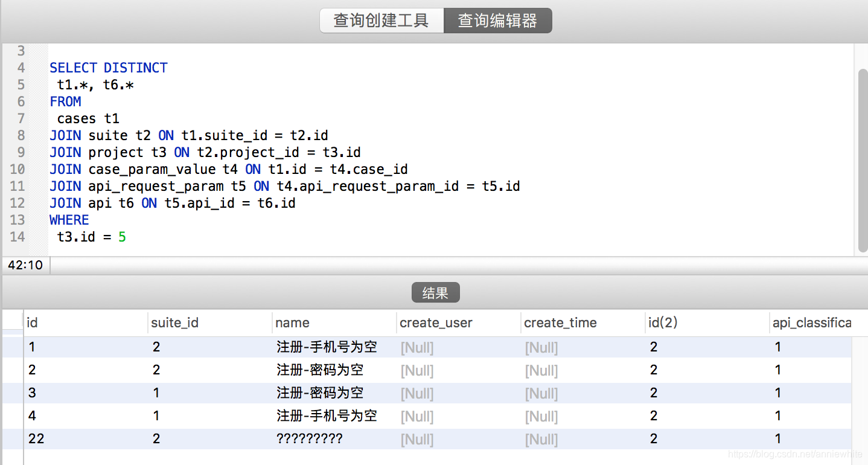Place cursor on JOIN api_request_param t5 line

tap(285, 186)
